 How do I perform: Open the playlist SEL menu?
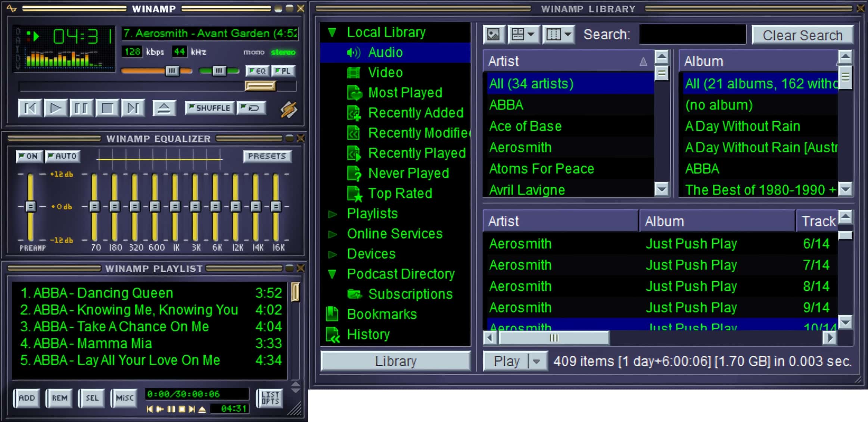click(x=92, y=398)
